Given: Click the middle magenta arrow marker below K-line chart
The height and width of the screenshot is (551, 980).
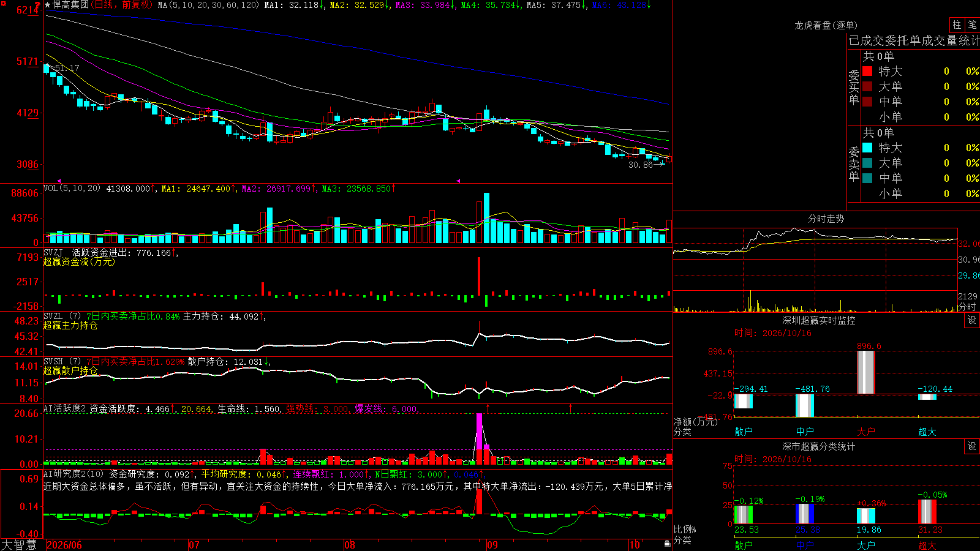Looking at the screenshot, I should pyautogui.click(x=458, y=181).
